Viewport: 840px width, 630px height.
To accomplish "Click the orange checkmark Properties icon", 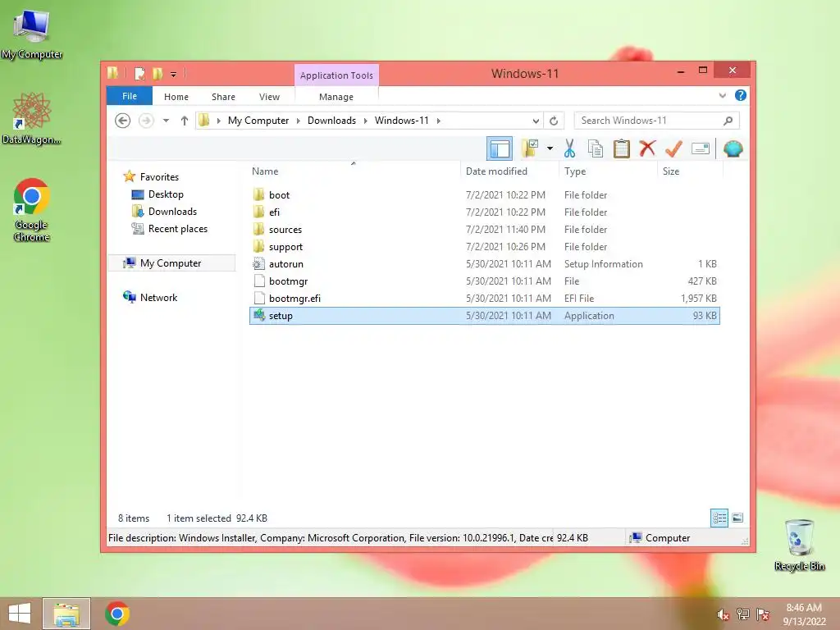I will coord(673,148).
